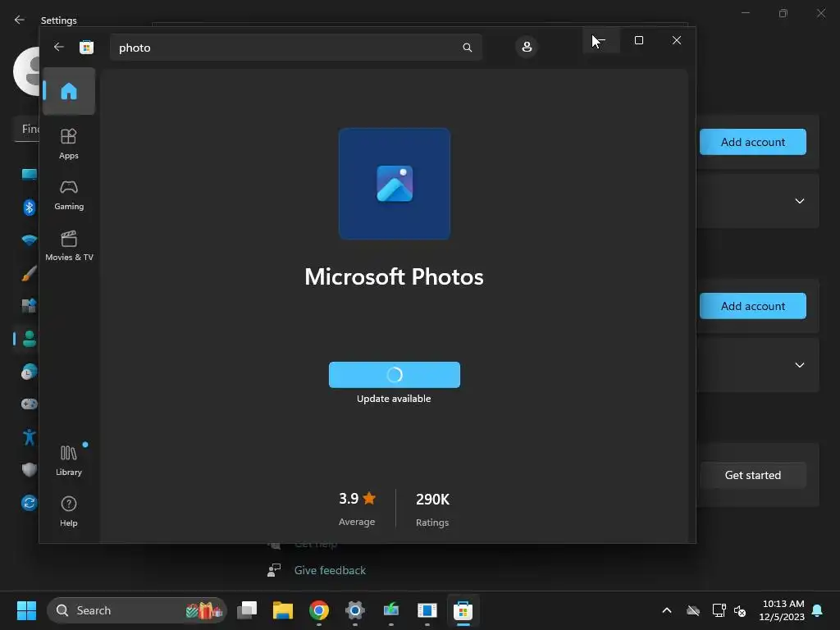Open the Library in Store sidebar
The image size is (840, 630).
pos(69,461)
